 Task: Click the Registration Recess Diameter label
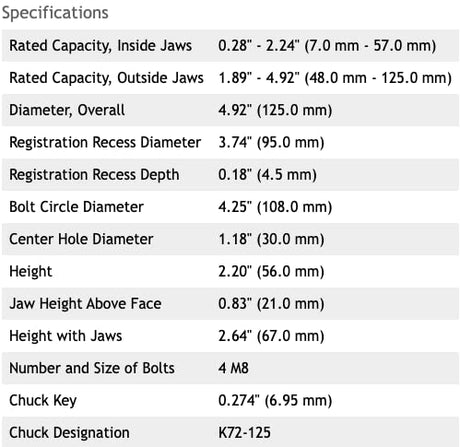click(105, 143)
